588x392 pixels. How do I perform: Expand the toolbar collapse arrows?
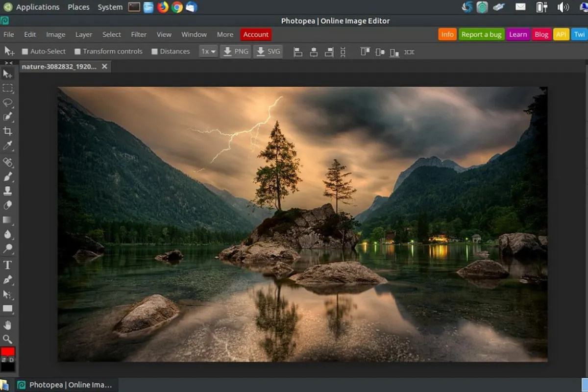coord(8,63)
